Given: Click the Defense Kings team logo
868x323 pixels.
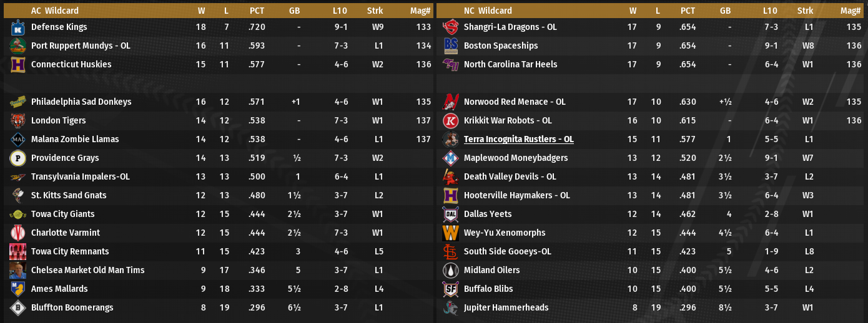Looking at the screenshot, I should (x=17, y=27).
